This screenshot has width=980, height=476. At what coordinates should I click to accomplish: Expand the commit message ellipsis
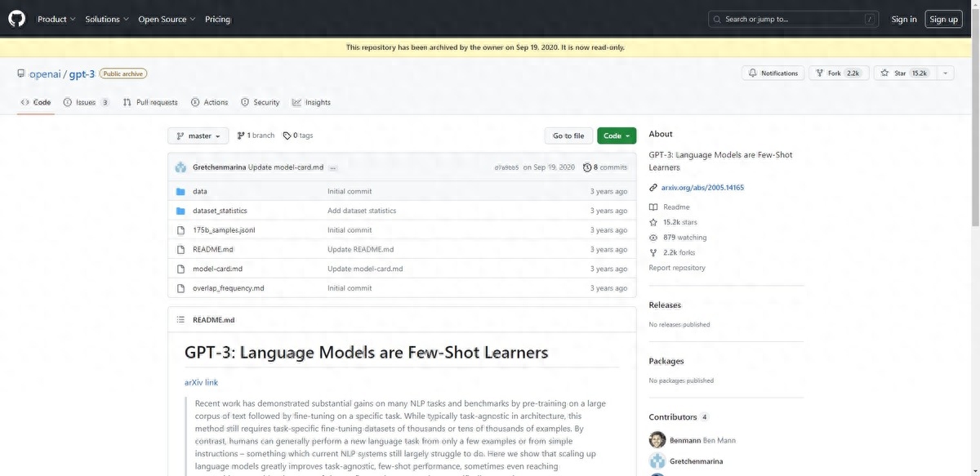click(333, 167)
